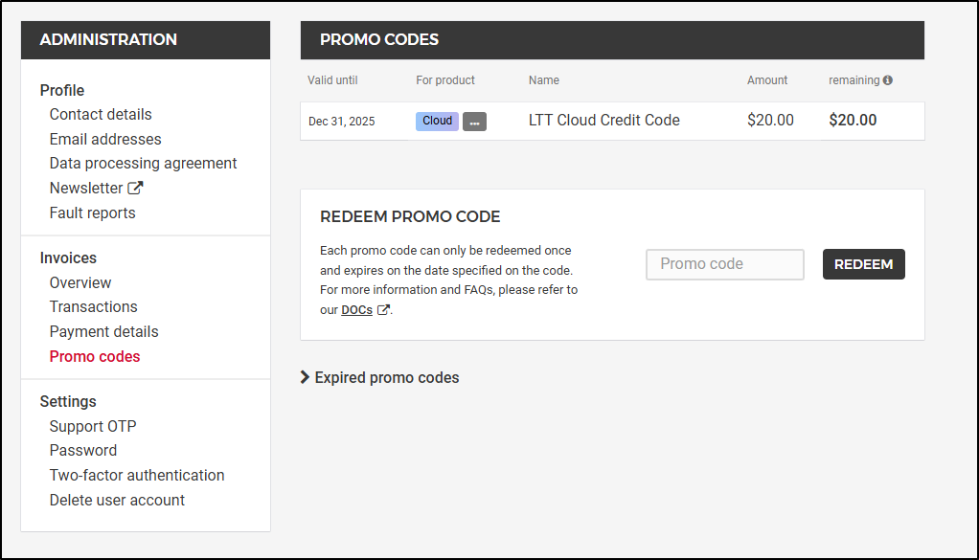Click the info icon next to remaining
Screen dimensions: 979x560
pos(888,80)
